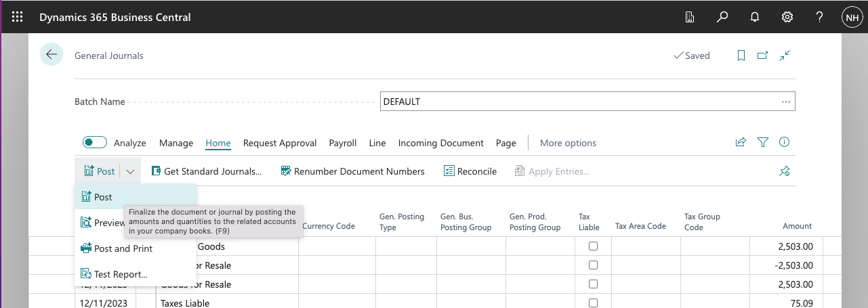Image resolution: width=868 pixels, height=308 pixels.
Task: Open the app launcher waffle icon
Action: tap(18, 18)
